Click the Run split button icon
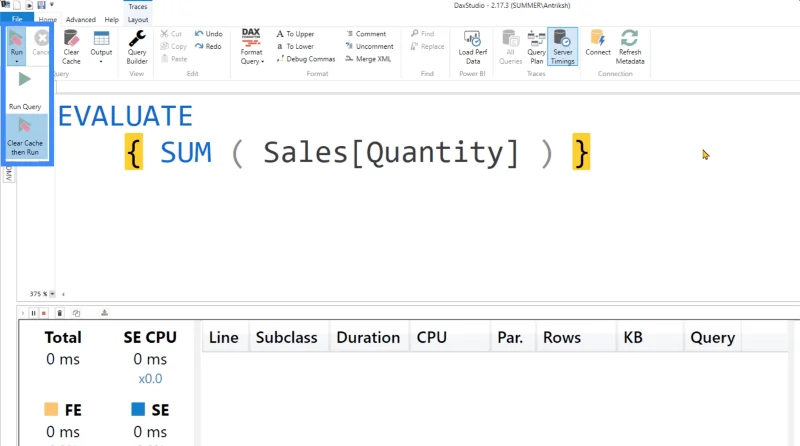Viewport: 800px width, 446px height. (16, 38)
